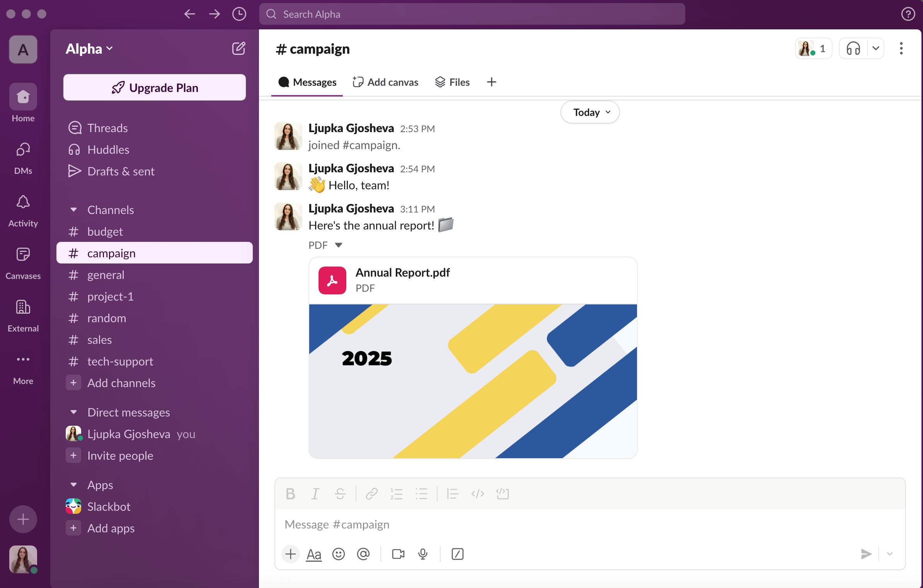Viewport: 923px width, 588px height.
Task: Open the emoji picker smiley icon
Action: [339, 554]
